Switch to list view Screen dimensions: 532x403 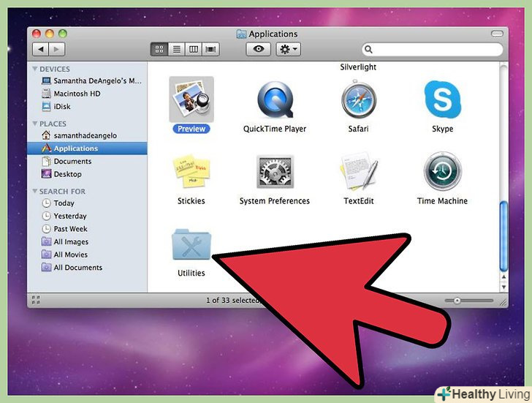click(x=176, y=50)
